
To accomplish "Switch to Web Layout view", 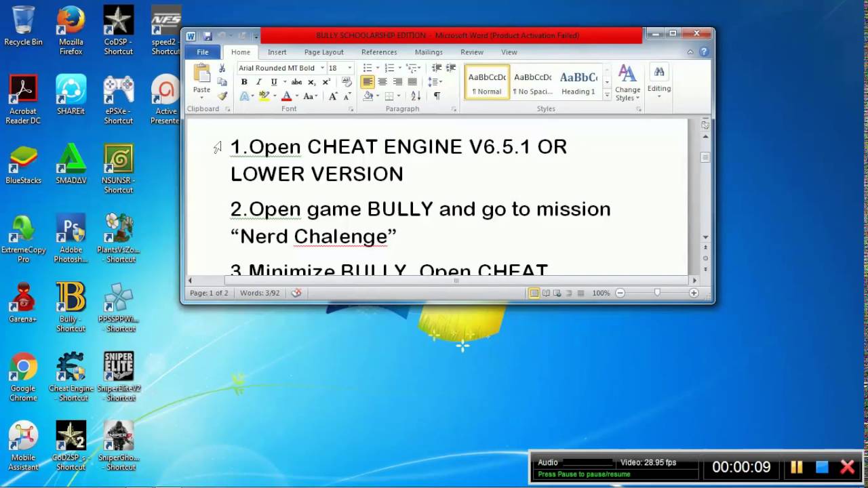I will tap(557, 293).
